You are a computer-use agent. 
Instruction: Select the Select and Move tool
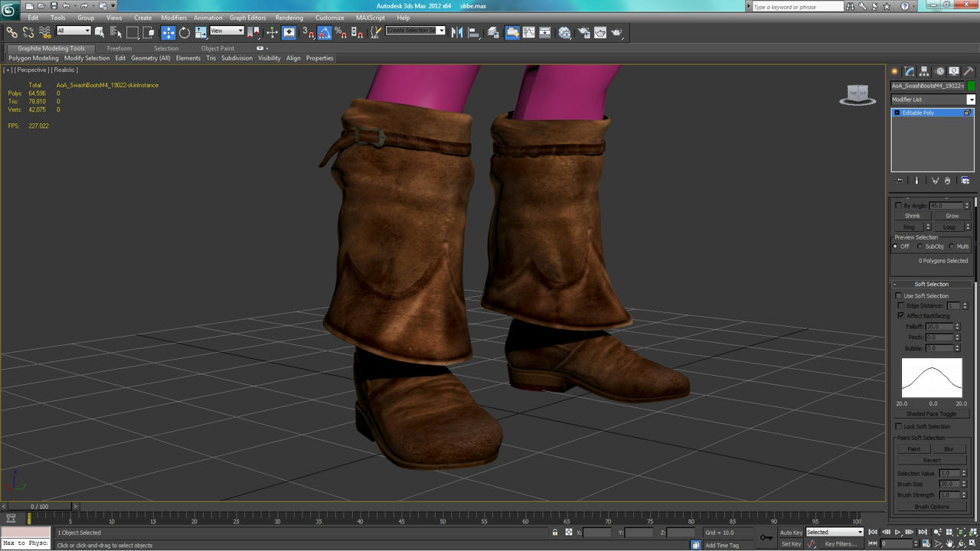[168, 32]
